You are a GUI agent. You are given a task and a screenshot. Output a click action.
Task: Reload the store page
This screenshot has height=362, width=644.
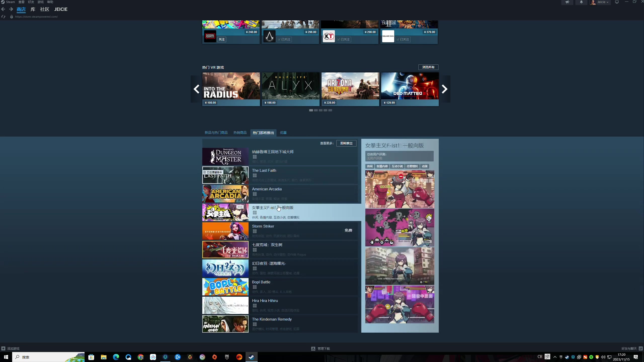[x=3, y=17]
